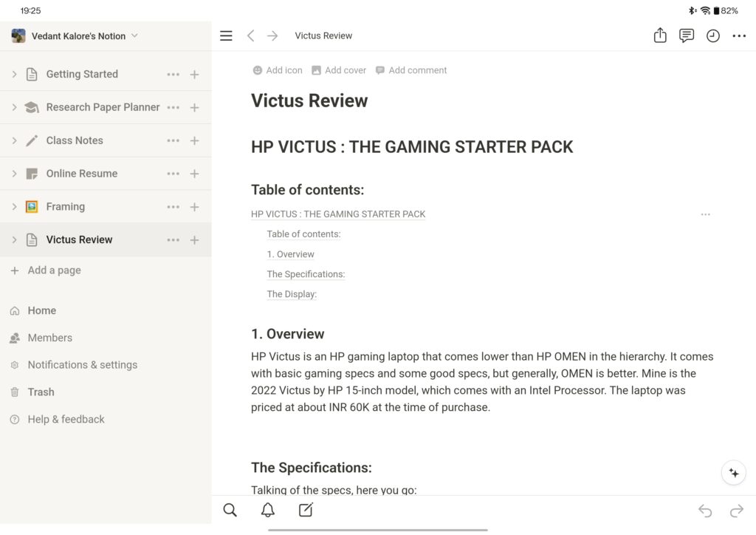This screenshot has height=535, width=756.
Task: Go back with the left arrow
Action: (251, 35)
